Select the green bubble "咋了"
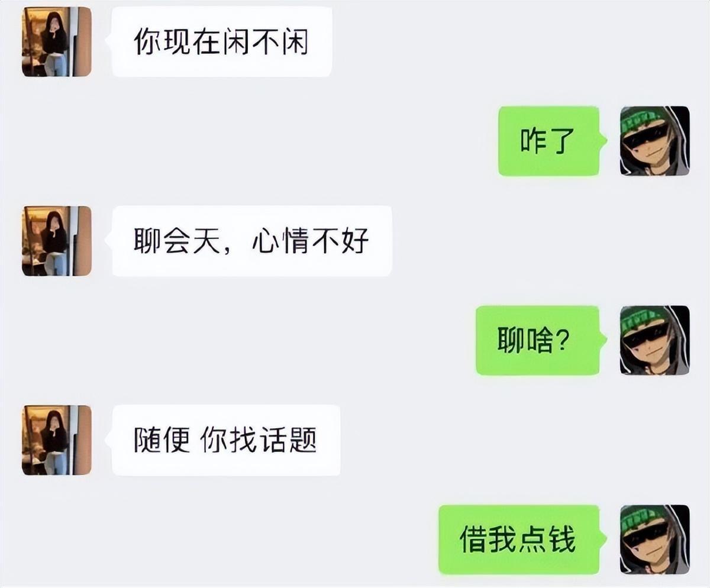Image resolution: width=710 pixels, height=588 pixels. 549,141
